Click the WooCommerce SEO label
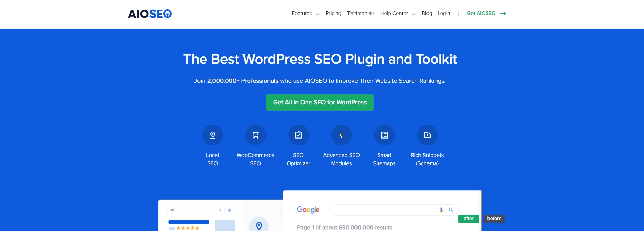Screen dimensions: 644x231 coord(256,159)
